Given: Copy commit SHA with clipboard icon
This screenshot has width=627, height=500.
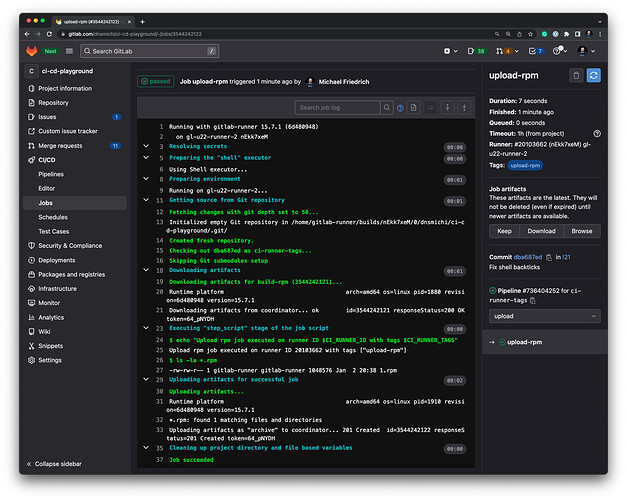Looking at the screenshot, I should [549, 258].
